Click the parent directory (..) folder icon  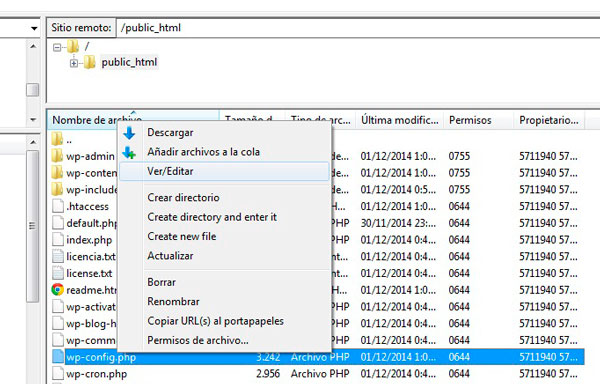[x=57, y=139]
